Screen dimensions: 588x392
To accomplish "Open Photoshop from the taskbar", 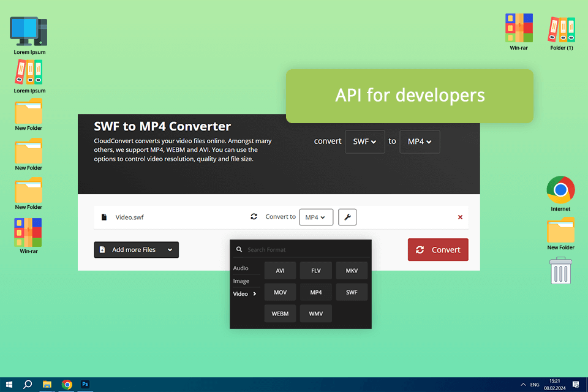I will [x=85, y=385].
